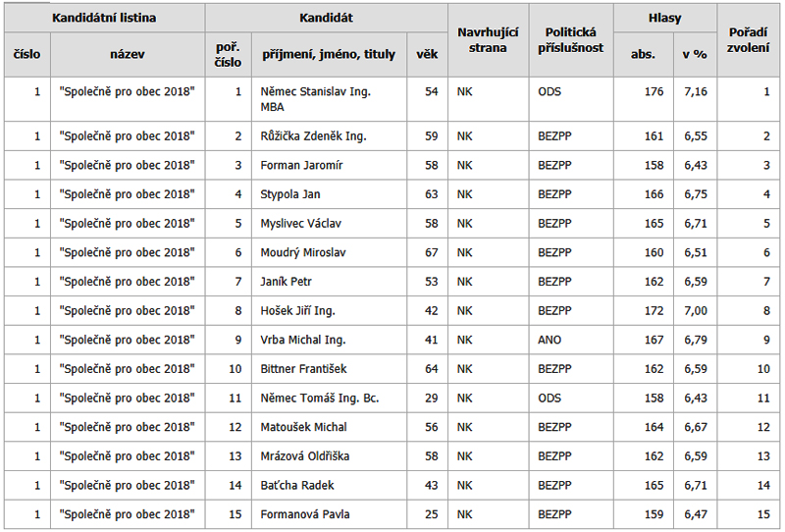Select the Stypola Jan name cell
The height and width of the screenshot is (532, 785).
click(290, 194)
